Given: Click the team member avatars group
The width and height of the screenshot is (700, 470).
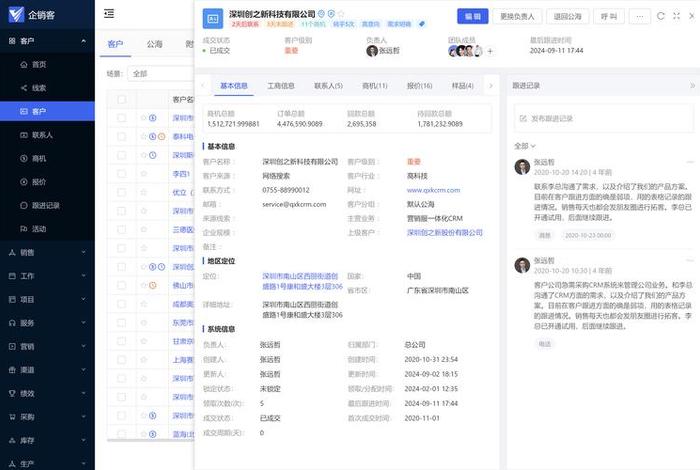Looking at the screenshot, I should (466, 51).
